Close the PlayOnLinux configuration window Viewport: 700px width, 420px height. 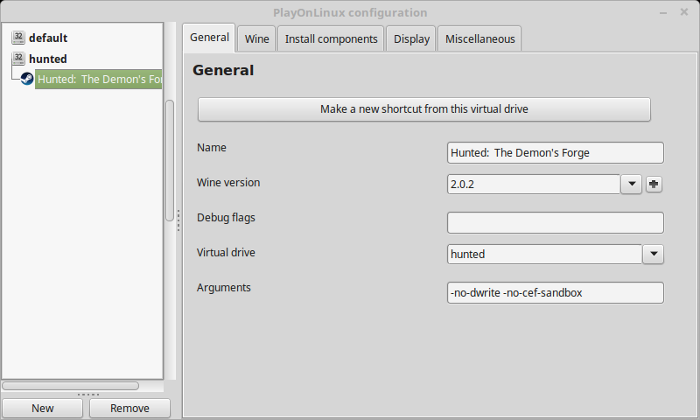point(684,12)
